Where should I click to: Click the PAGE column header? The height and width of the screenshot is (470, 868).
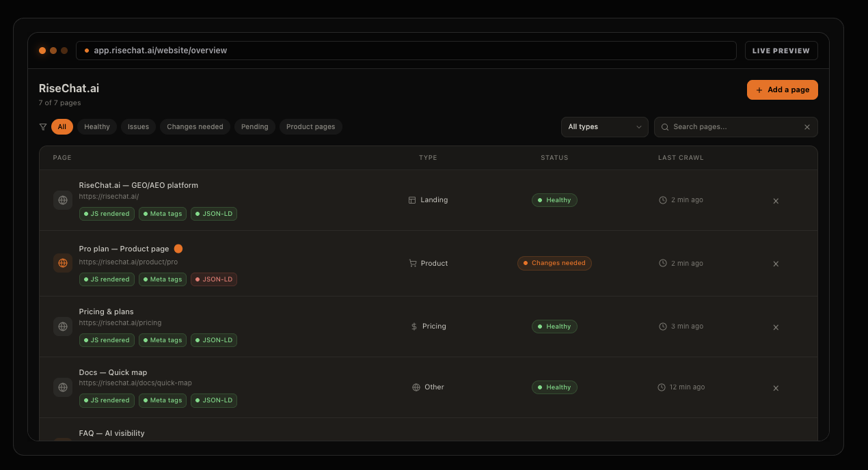click(62, 158)
